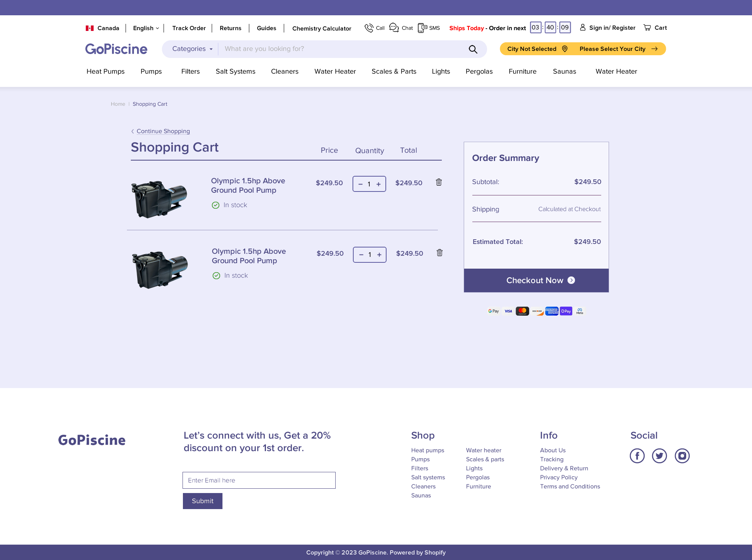The width and height of the screenshot is (752, 560).
Task: Open Cleaners menu item
Action: click(x=285, y=71)
